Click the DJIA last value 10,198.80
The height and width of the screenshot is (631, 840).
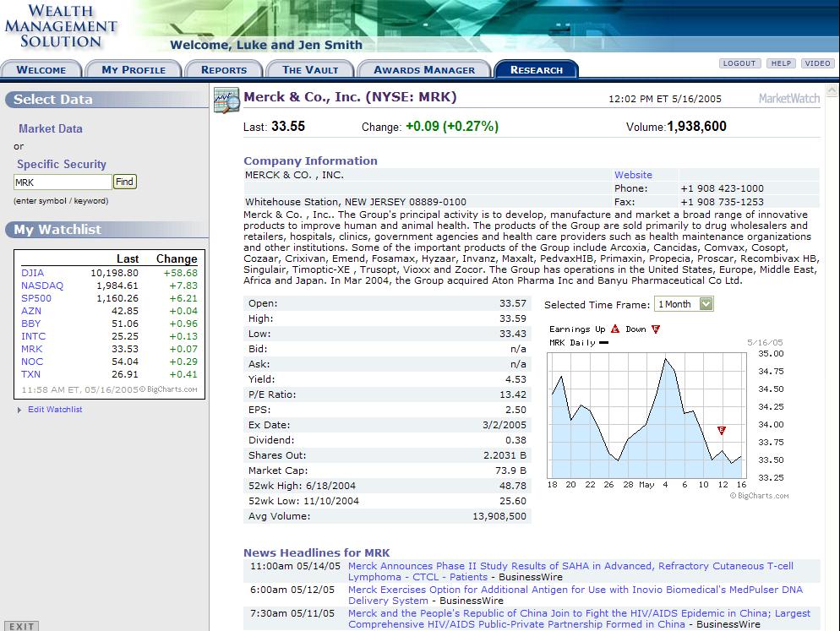(x=114, y=273)
